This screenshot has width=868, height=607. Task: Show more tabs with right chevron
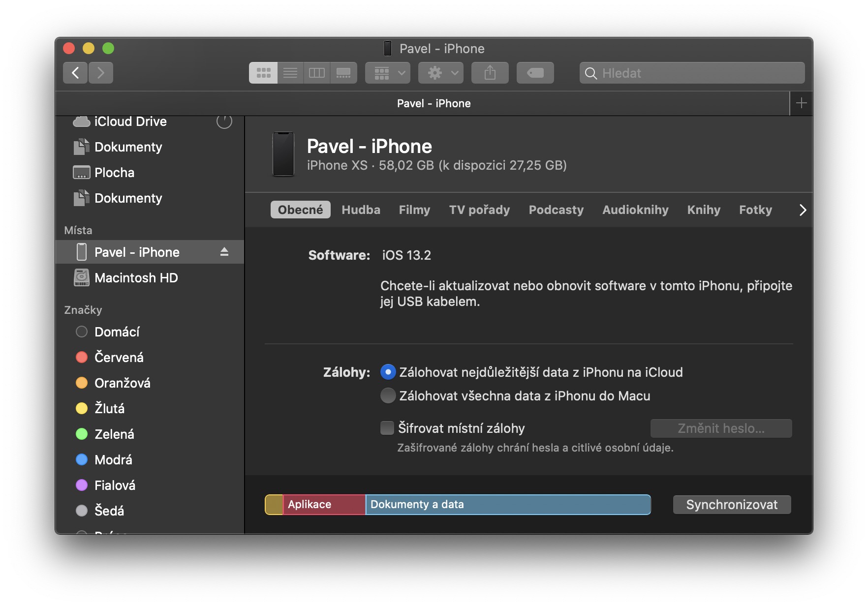[x=803, y=210]
